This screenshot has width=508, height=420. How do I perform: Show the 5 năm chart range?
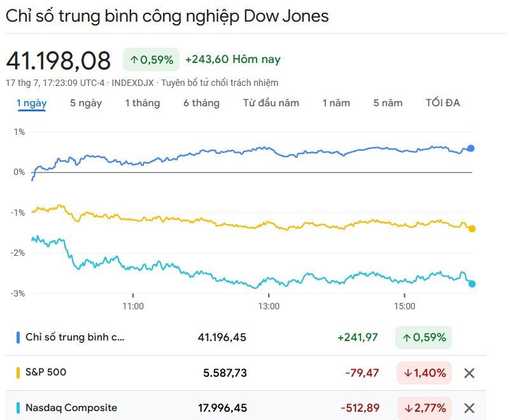click(388, 103)
